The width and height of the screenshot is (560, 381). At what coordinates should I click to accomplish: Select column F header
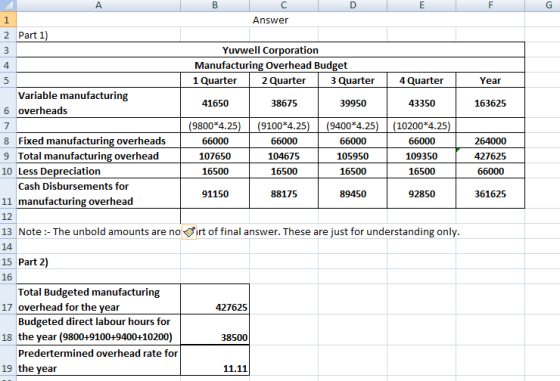(490, 5)
